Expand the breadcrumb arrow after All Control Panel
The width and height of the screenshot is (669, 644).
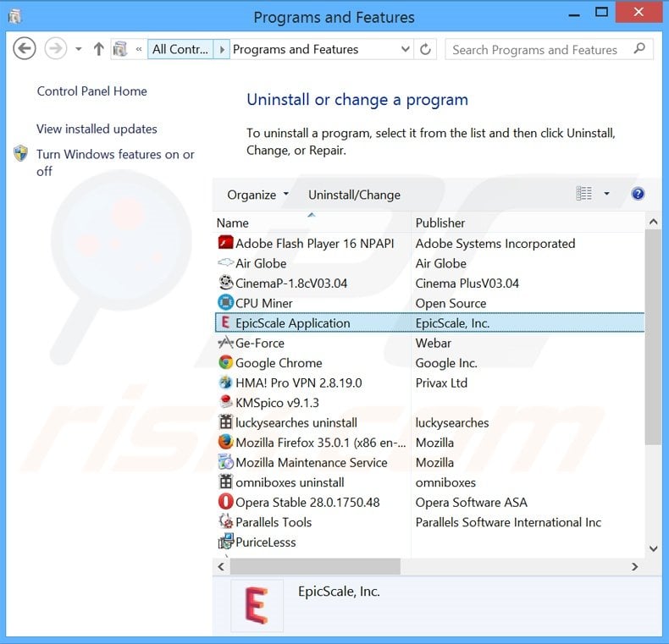(x=221, y=49)
